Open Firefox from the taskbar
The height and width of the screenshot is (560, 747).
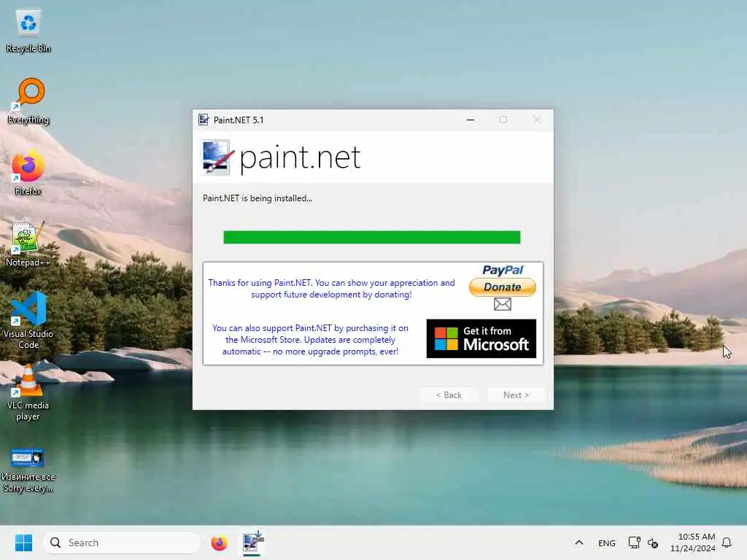[x=219, y=542]
